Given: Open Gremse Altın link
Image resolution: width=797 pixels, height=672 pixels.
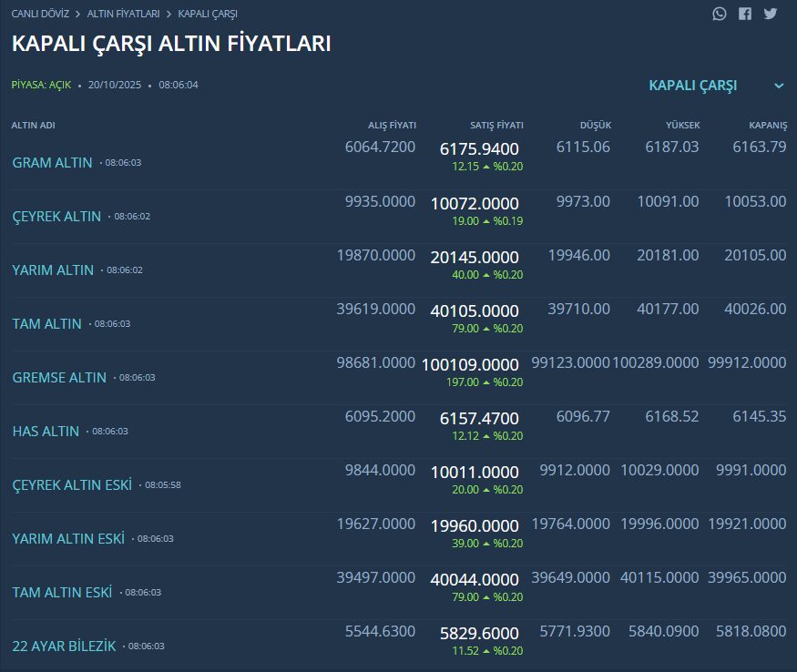Looking at the screenshot, I should click(59, 378).
